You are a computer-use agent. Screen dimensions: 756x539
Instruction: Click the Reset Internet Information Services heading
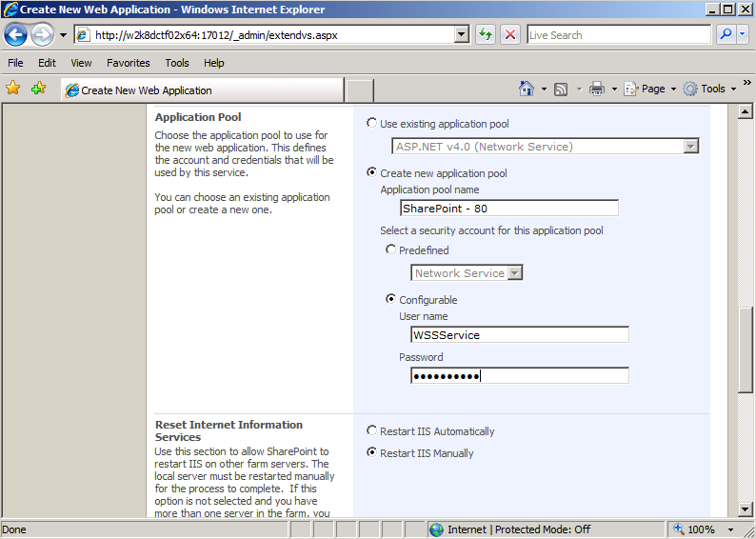[x=229, y=430]
